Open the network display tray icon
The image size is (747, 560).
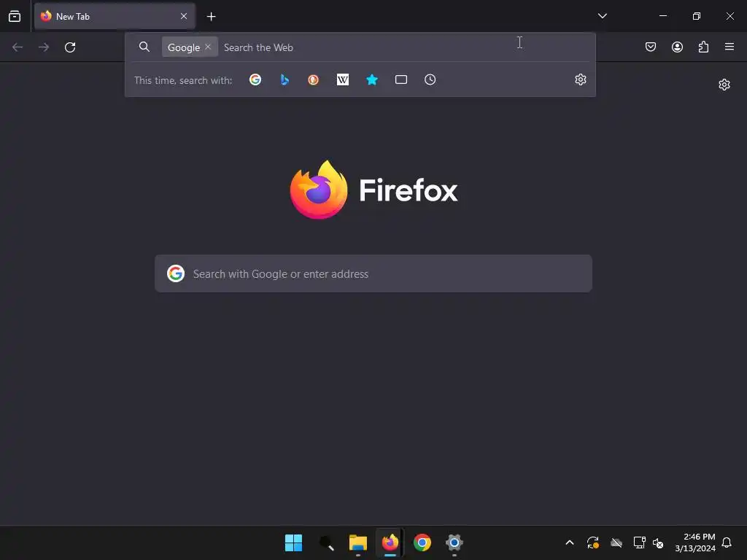click(639, 542)
